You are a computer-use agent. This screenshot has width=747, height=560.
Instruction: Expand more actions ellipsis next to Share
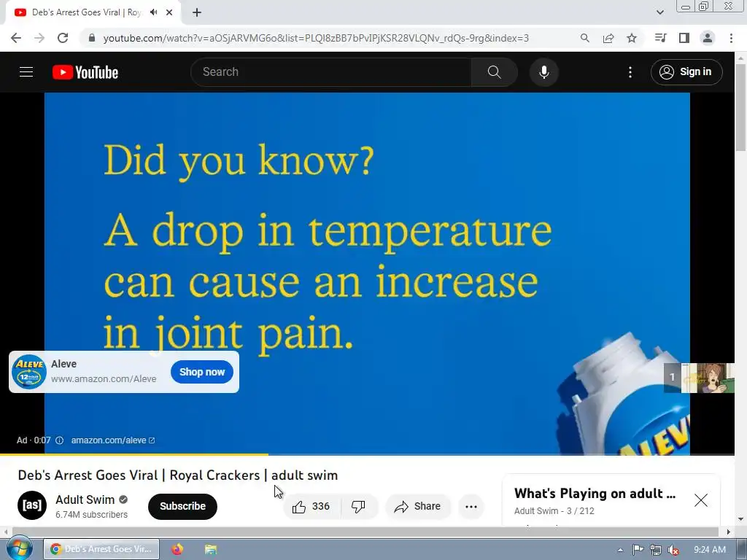pyautogui.click(x=471, y=507)
